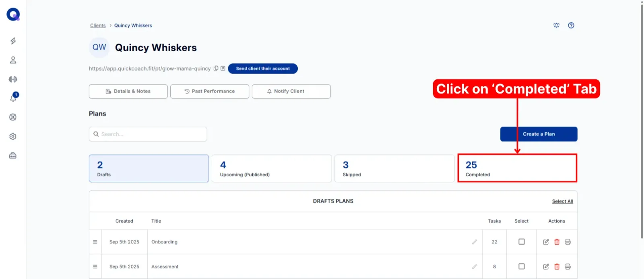The width and height of the screenshot is (644, 279).
Task: Click the Notify Client button
Action: pos(291,91)
